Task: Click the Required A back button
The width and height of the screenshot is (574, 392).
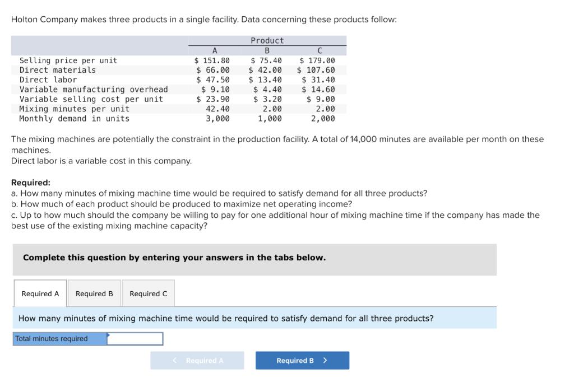Action: pos(197,360)
